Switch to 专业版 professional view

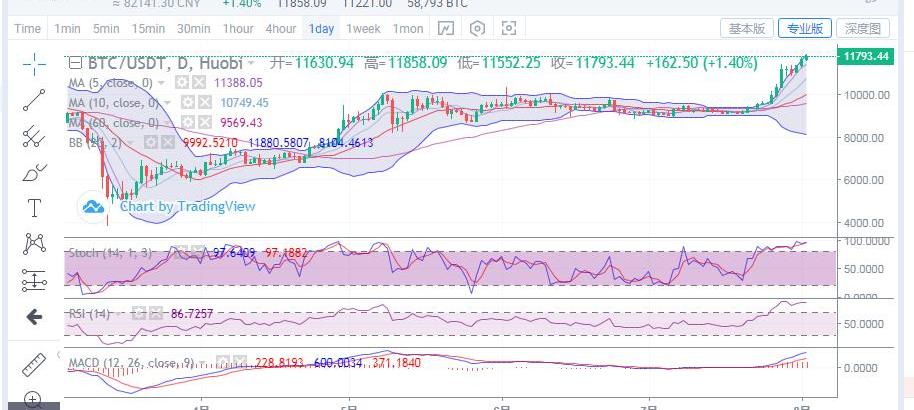coord(804,28)
